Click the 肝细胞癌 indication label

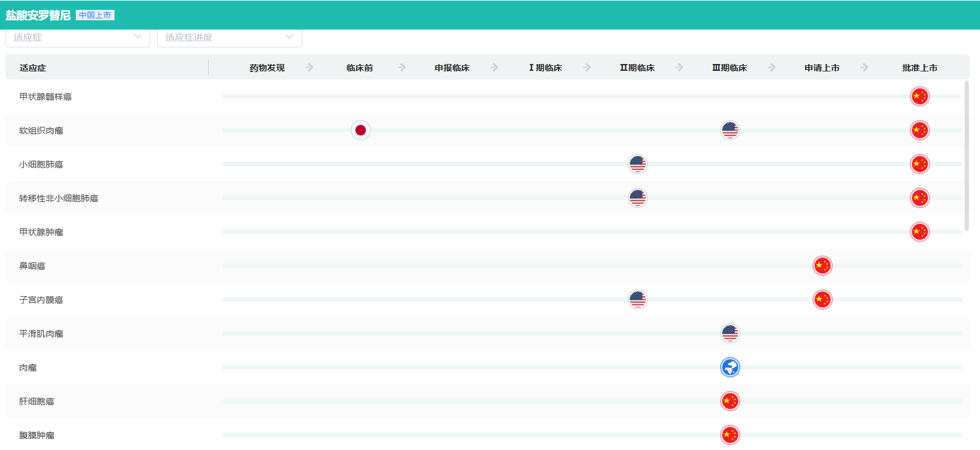click(x=36, y=401)
